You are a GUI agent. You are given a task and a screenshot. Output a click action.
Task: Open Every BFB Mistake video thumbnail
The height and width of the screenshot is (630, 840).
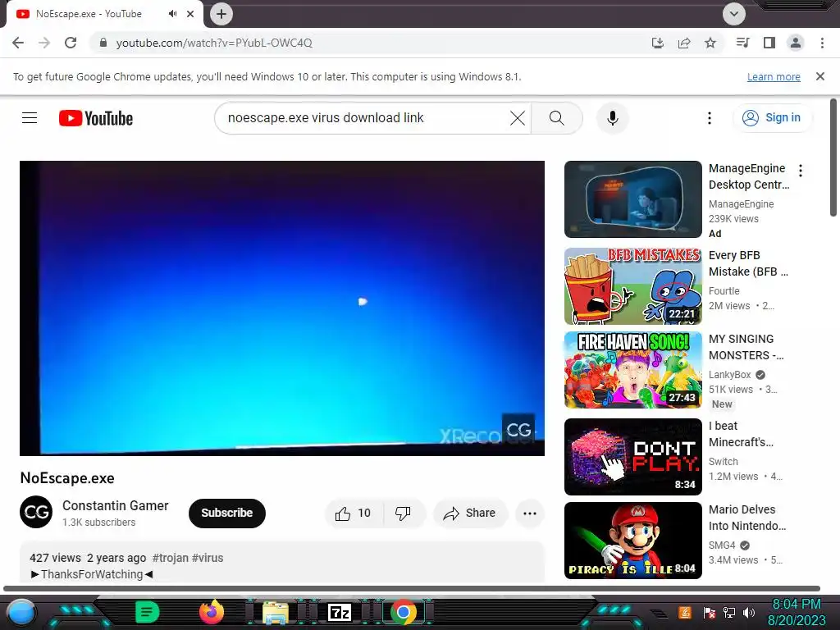632,286
